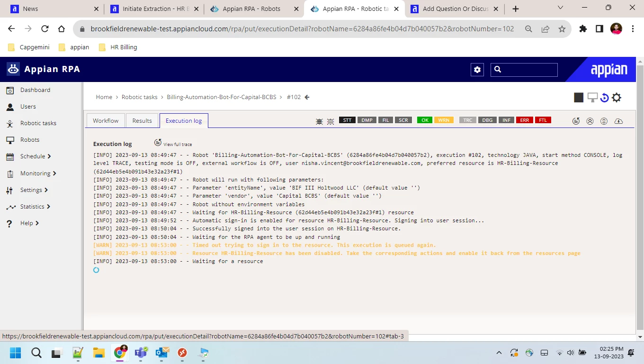644x364 pixels.
Task: Reload the browser page
Action: [45, 29]
